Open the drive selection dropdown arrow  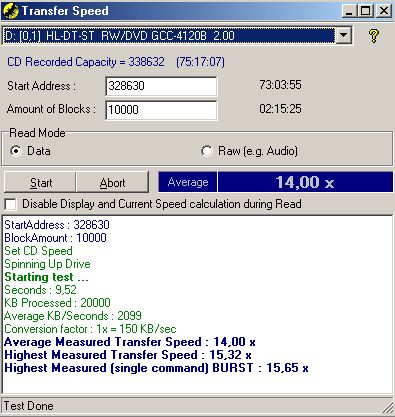[x=343, y=35]
